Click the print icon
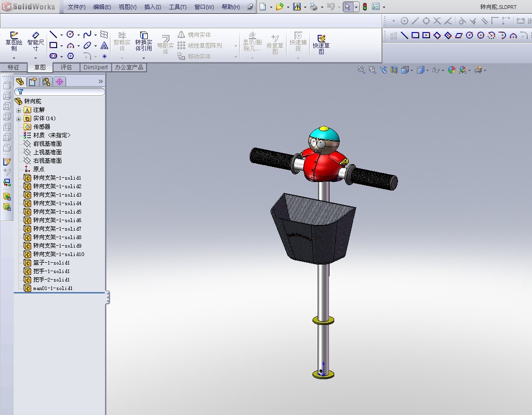Viewport: 532px width, 415px height. (313, 7)
